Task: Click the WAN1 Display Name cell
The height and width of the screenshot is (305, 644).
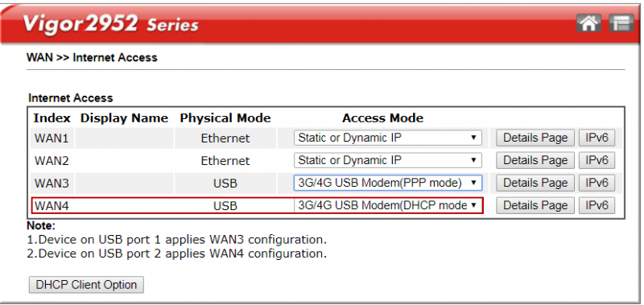Action: tap(125, 138)
